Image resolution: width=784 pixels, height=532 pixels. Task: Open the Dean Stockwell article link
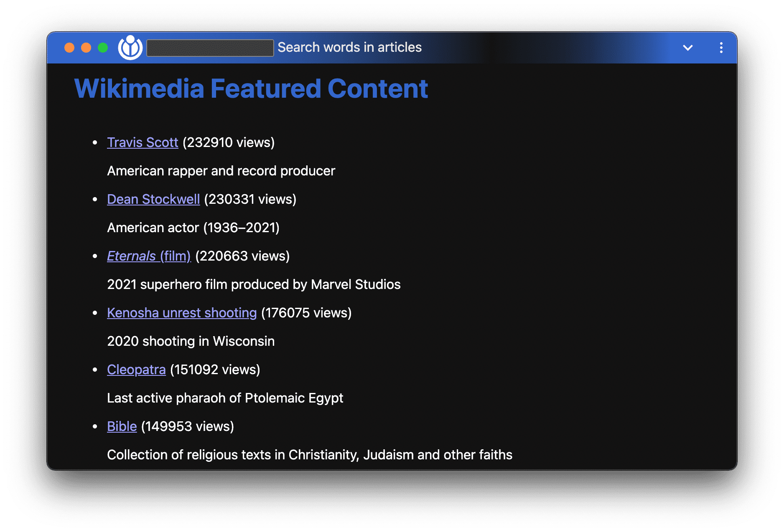pyautogui.click(x=153, y=199)
